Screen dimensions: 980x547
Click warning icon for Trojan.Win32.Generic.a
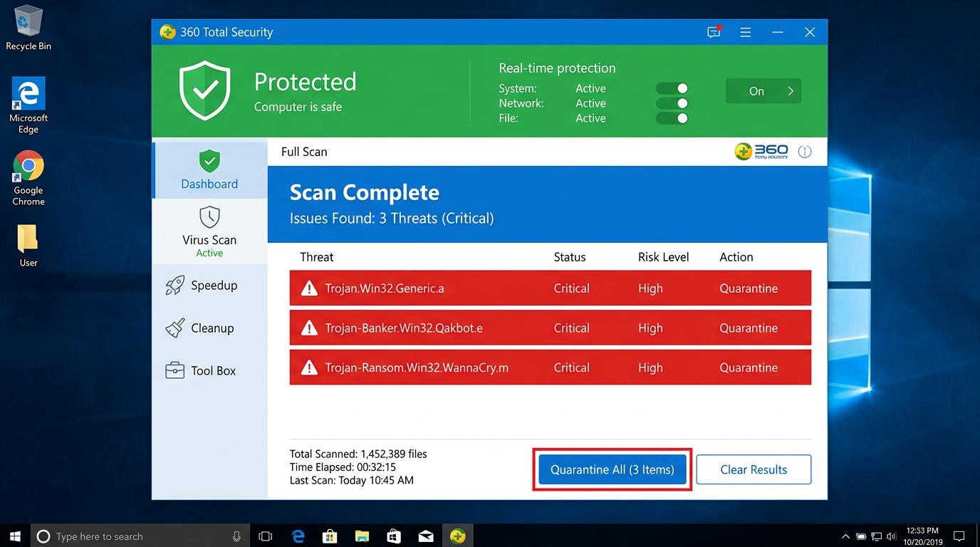point(309,288)
